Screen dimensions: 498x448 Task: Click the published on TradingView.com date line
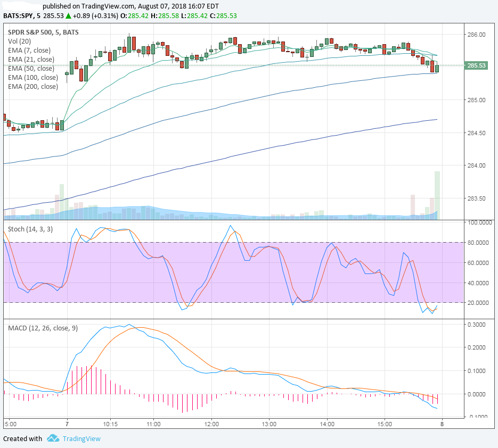(130, 6)
